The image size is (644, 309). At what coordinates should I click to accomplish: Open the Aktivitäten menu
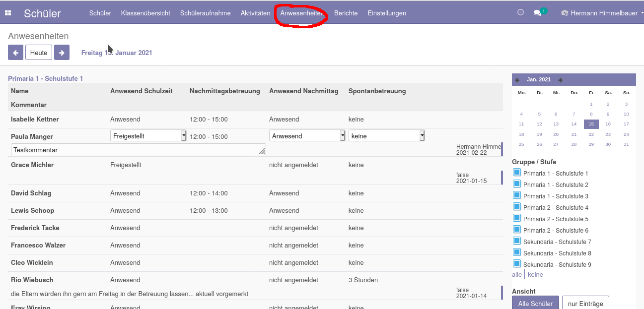tap(255, 13)
